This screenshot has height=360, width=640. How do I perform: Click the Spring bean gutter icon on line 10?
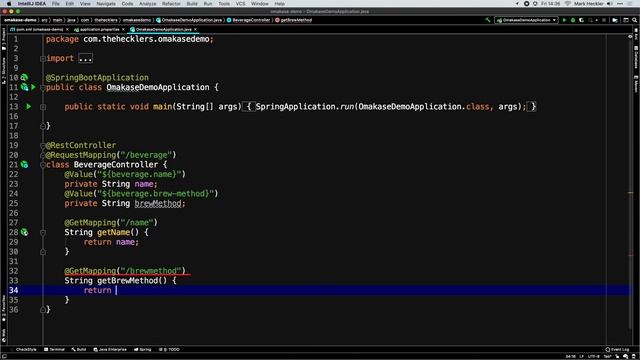click(x=24, y=77)
